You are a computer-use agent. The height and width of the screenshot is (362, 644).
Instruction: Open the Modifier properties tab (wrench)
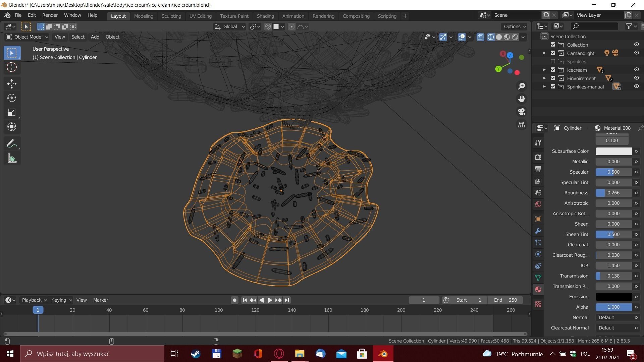tap(538, 231)
